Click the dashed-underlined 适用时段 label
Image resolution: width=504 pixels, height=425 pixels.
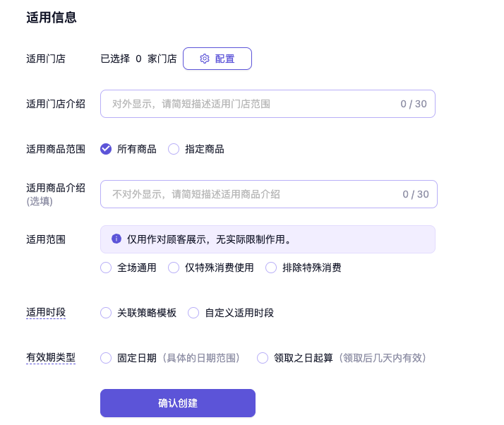coord(46,313)
